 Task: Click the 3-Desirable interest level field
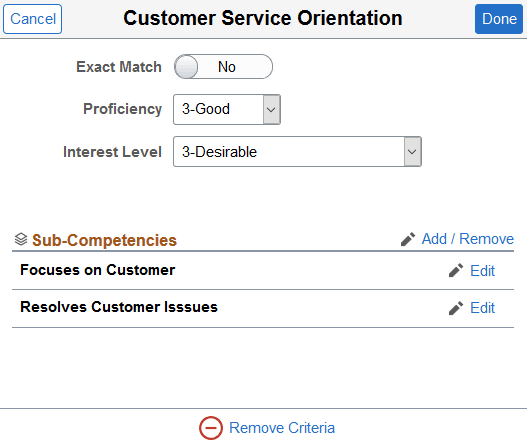point(297,152)
